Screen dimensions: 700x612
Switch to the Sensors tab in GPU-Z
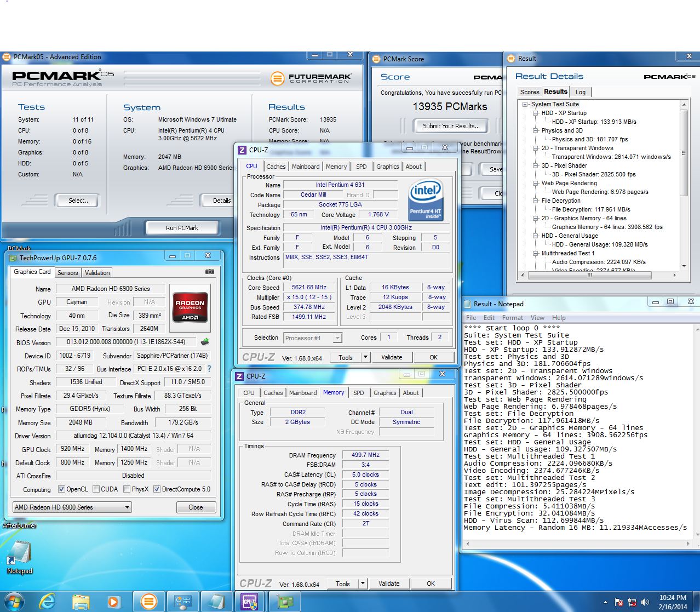point(67,273)
